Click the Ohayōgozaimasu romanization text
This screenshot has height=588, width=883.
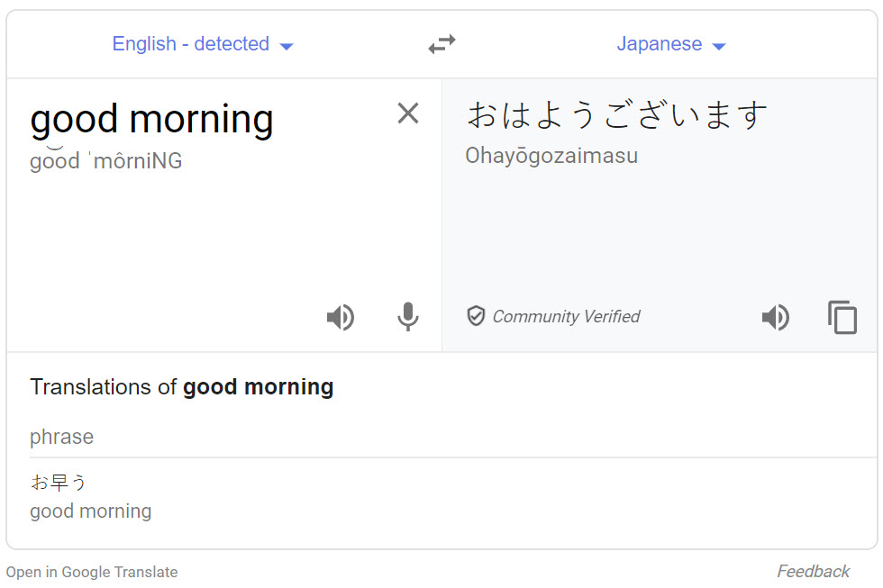pos(551,156)
